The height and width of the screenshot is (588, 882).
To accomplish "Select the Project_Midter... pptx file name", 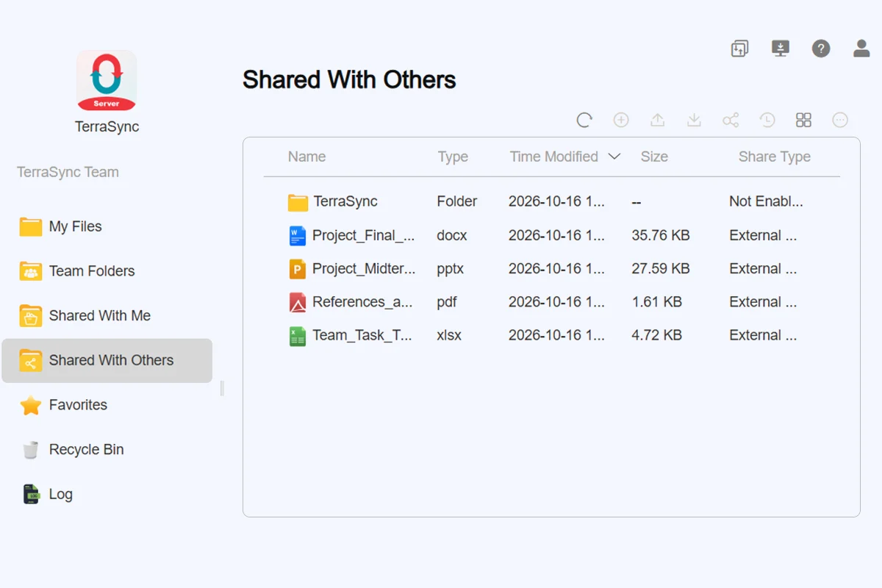I will [364, 269].
